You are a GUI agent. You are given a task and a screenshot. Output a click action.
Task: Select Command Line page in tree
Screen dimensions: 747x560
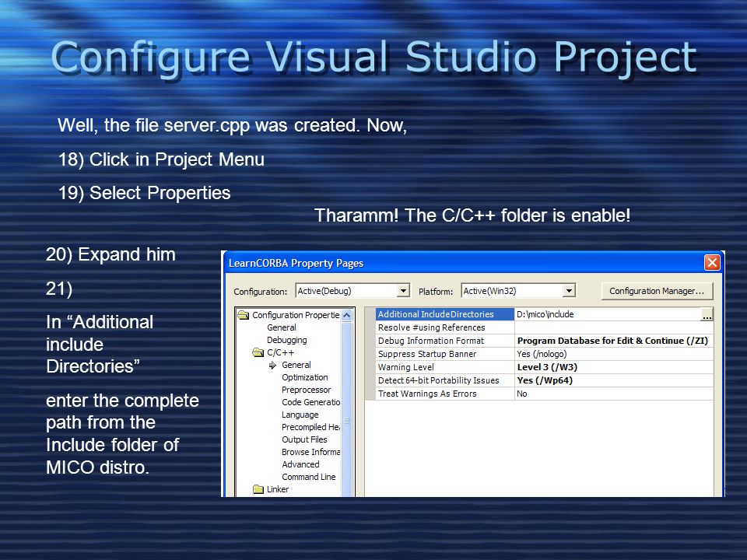click(x=308, y=477)
